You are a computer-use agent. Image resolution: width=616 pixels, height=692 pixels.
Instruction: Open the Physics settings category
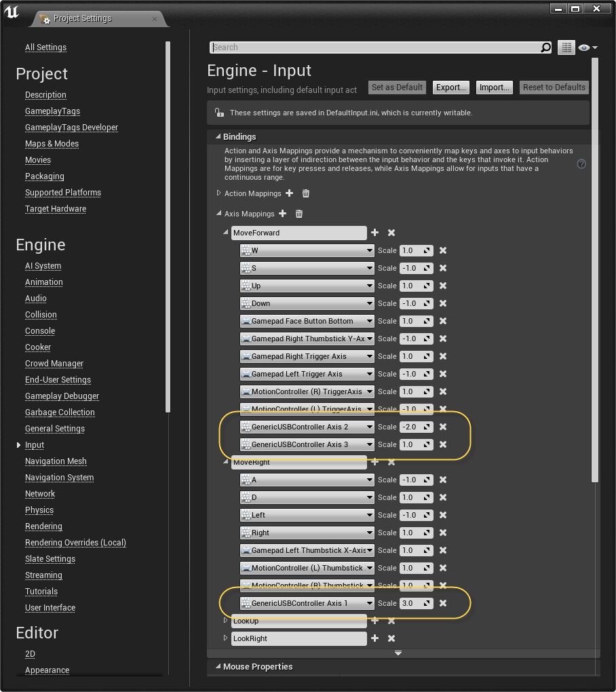tap(39, 510)
